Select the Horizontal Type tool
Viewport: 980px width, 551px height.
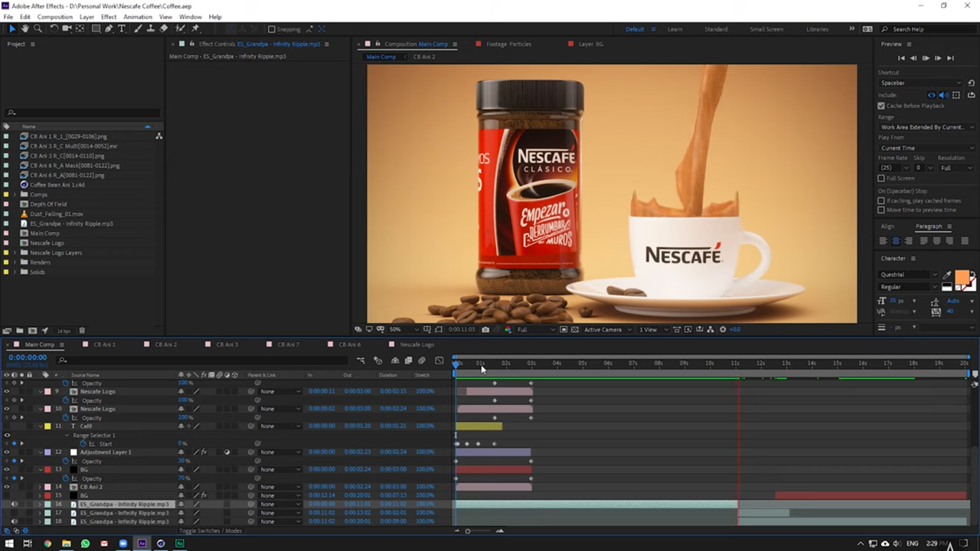[122, 29]
